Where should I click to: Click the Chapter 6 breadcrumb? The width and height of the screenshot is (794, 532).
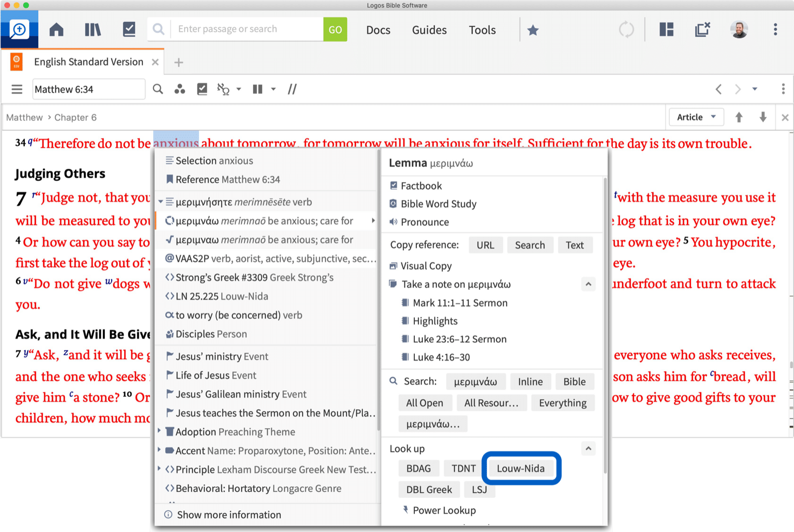pos(75,118)
